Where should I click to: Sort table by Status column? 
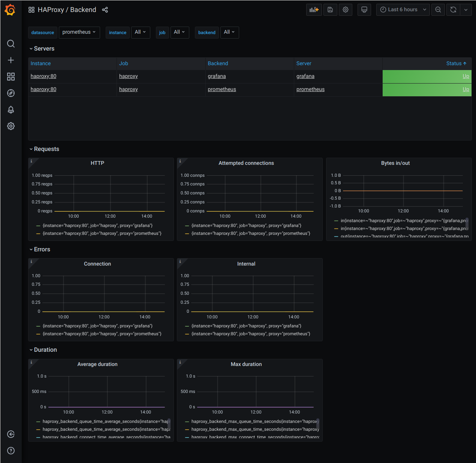coord(456,64)
